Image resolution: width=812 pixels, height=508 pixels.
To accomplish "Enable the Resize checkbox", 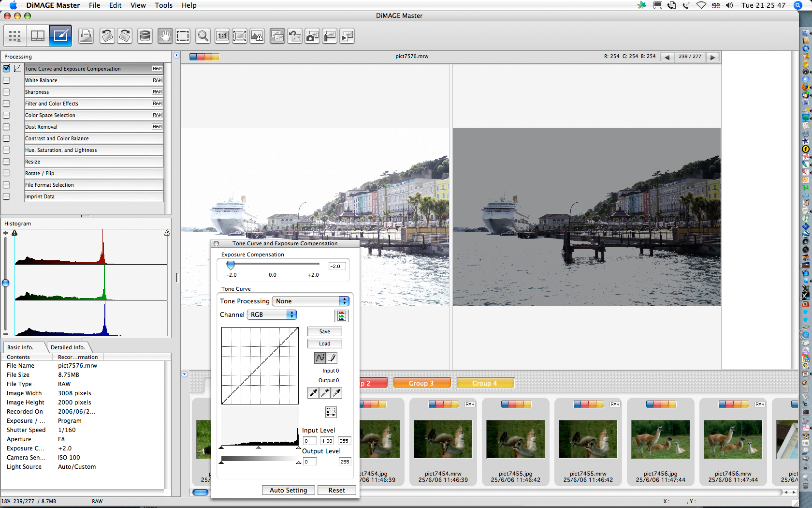I will point(6,162).
